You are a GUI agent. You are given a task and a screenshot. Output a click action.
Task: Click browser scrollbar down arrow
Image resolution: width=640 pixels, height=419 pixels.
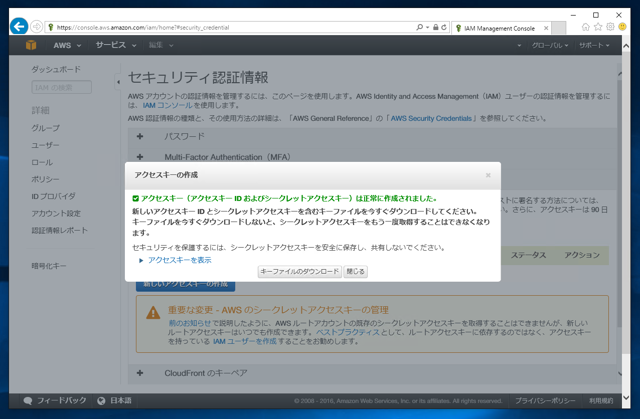point(626,398)
